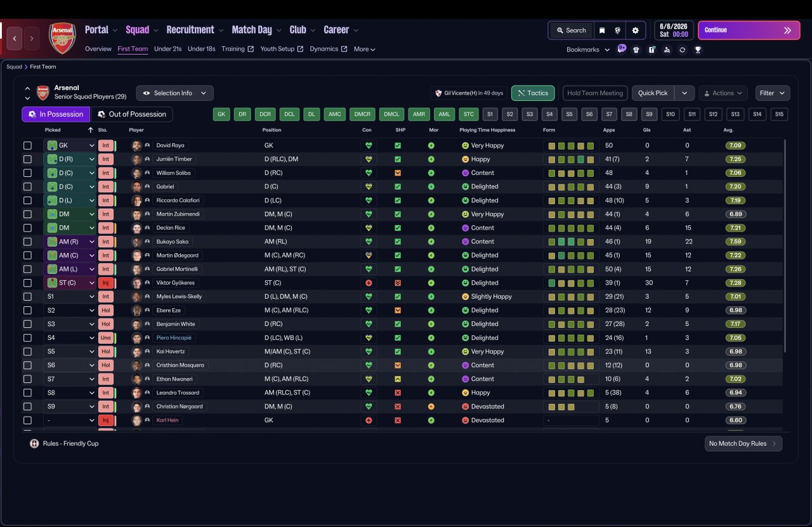The width and height of the screenshot is (812, 527).
Task: Open the 9+ messages speech bubble
Action: [x=622, y=49]
